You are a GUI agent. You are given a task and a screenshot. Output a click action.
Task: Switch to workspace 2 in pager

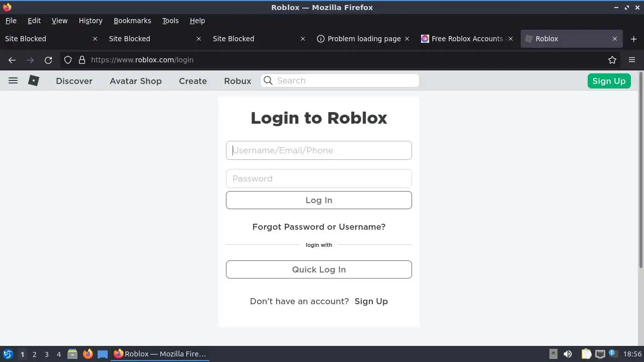[x=34, y=354]
